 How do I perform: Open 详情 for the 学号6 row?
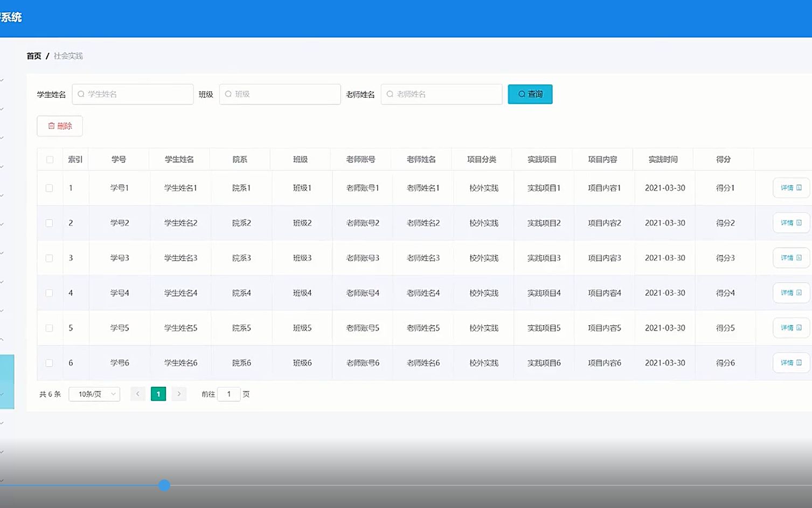(x=791, y=363)
